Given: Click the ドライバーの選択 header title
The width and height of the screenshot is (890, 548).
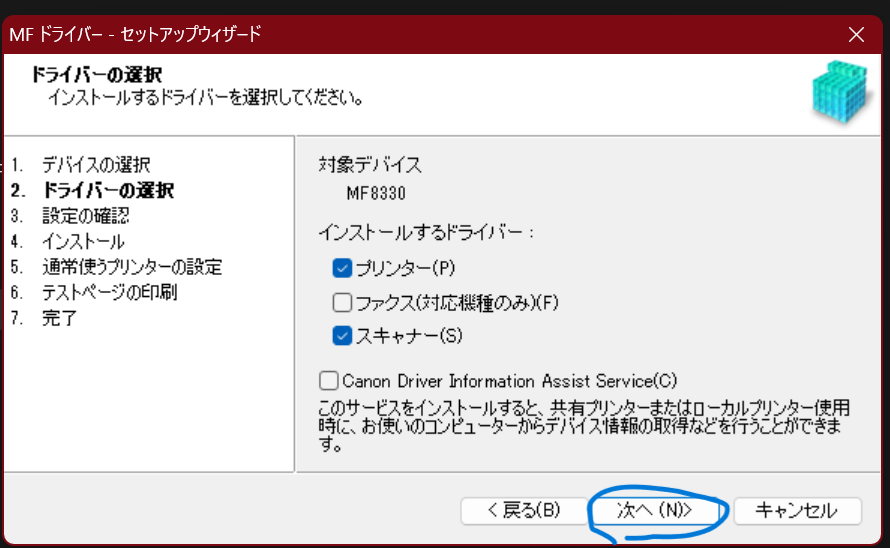Looking at the screenshot, I should 96,75.
